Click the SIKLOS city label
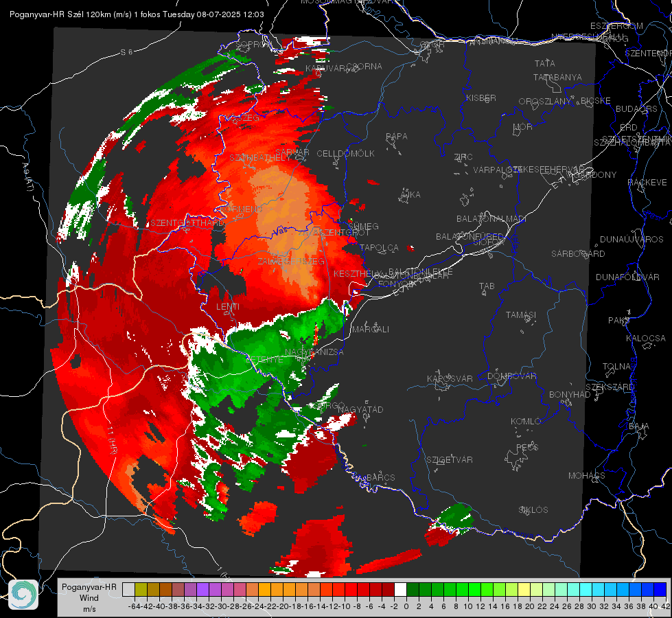 coord(533,510)
